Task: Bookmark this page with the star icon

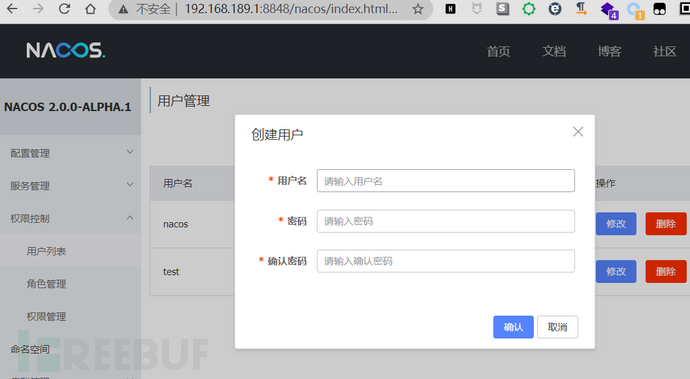Action: [418, 9]
